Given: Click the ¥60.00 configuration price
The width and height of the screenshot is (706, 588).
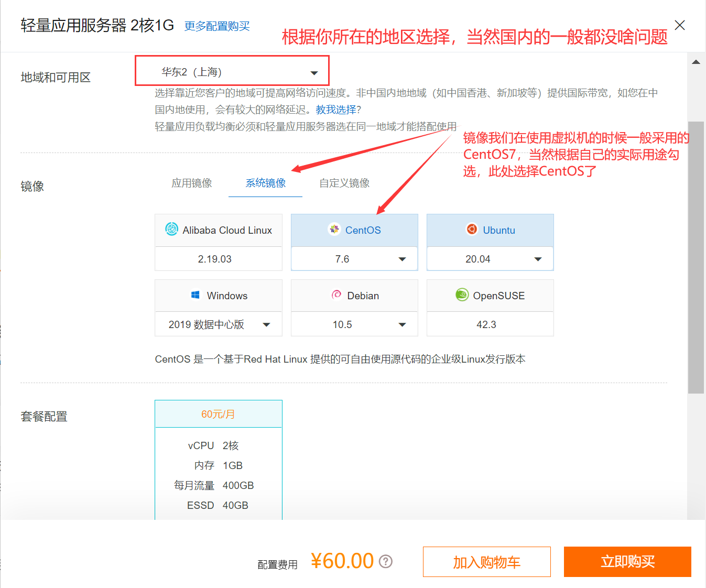Looking at the screenshot, I should [x=342, y=561].
